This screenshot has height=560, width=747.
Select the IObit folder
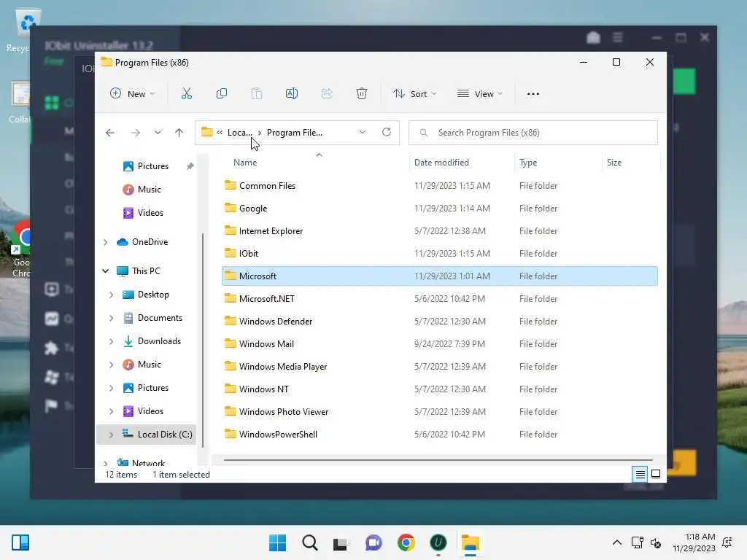[x=440, y=254]
